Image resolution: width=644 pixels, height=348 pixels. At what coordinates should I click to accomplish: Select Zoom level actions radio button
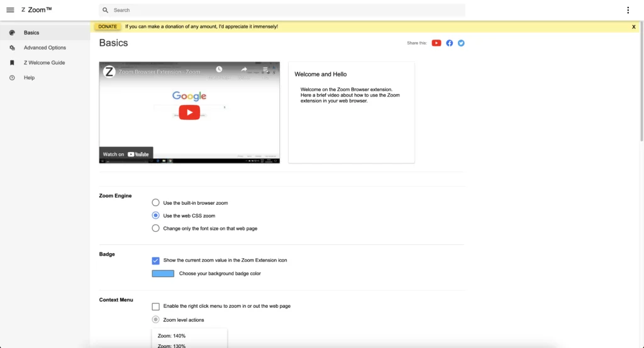pos(156,320)
